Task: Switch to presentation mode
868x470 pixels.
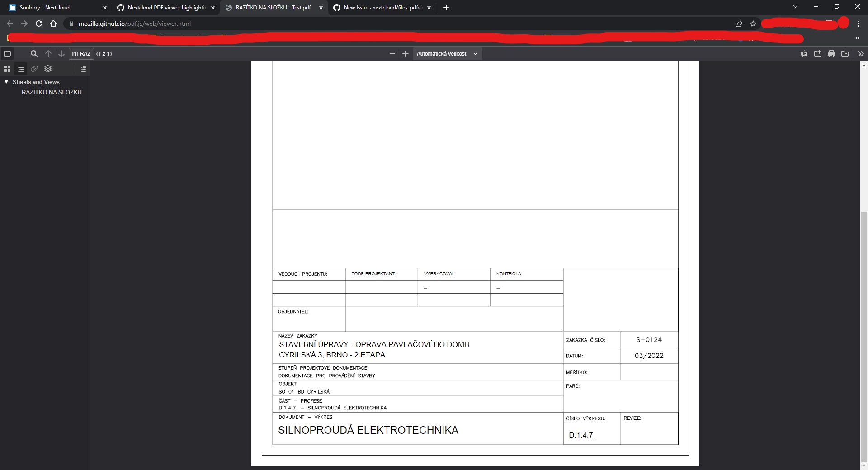Action: coord(804,53)
